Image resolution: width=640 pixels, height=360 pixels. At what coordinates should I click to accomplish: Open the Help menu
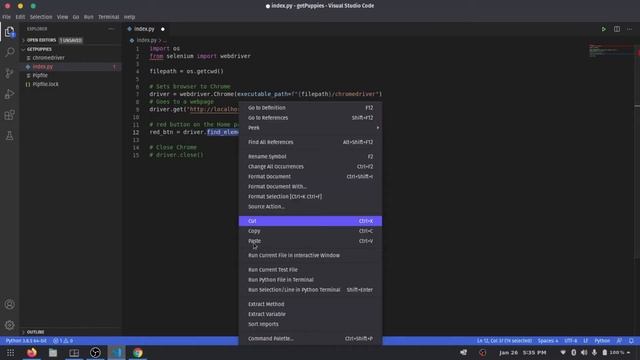click(x=129, y=17)
